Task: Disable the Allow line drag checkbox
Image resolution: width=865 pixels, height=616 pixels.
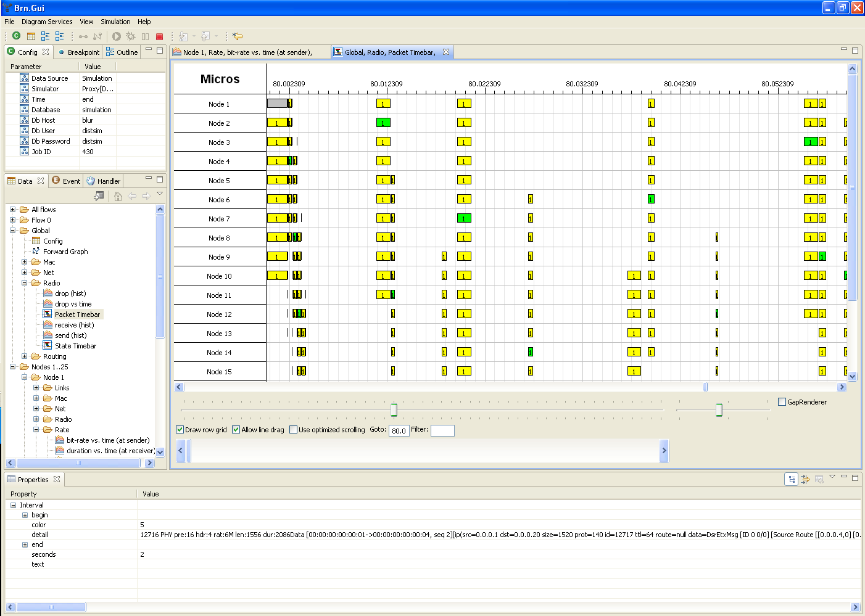Action: click(236, 430)
